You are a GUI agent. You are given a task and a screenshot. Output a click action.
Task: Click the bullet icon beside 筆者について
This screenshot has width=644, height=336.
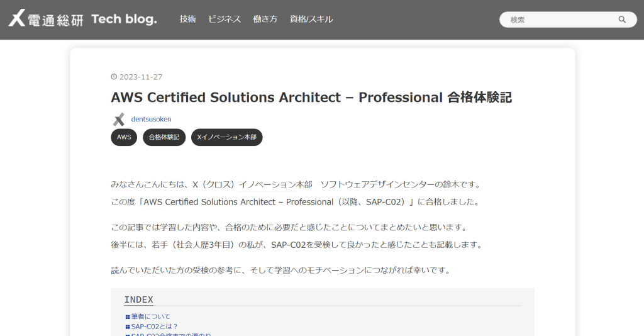click(128, 316)
